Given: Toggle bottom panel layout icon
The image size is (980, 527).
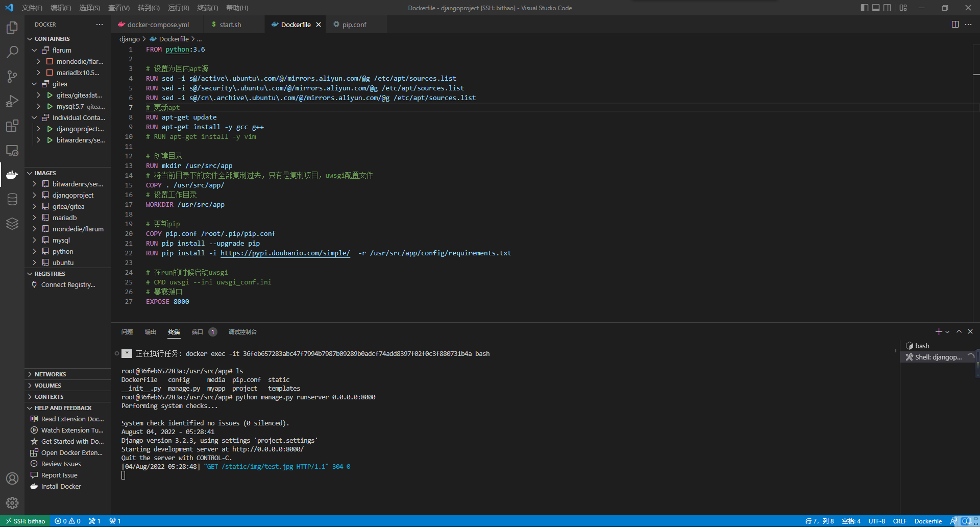Looking at the screenshot, I should (876, 8).
